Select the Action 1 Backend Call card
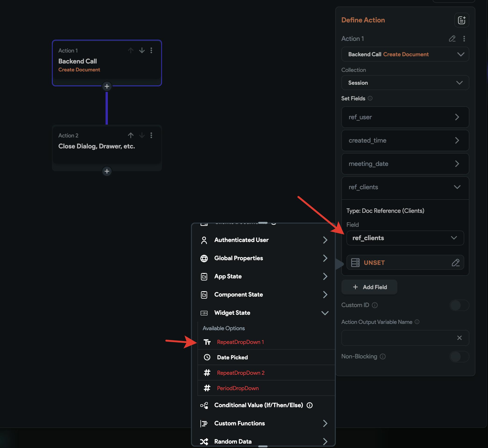This screenshot has width=488, height=448. point(107,63)
